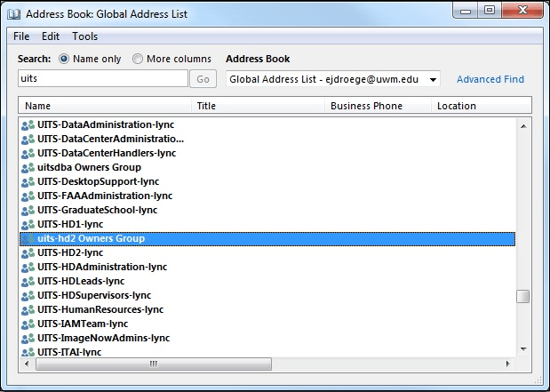Click the vertical scrollbar down arrow
550x392 pixels.
click(x=523, y=348)
